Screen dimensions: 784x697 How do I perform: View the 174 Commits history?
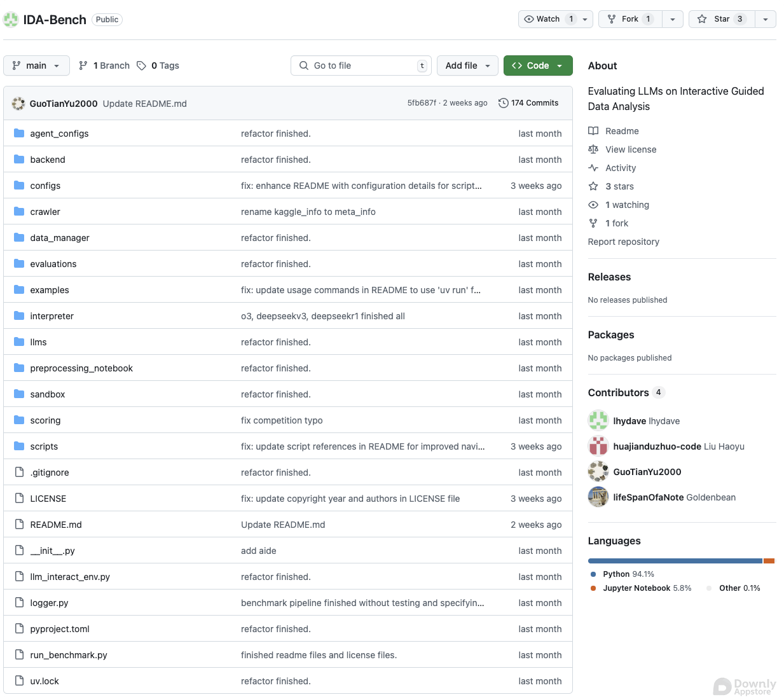coord(528,103)
